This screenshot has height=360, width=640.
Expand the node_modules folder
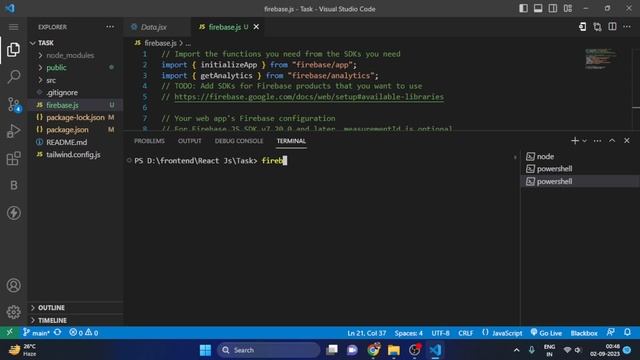(x=76, y=55)
